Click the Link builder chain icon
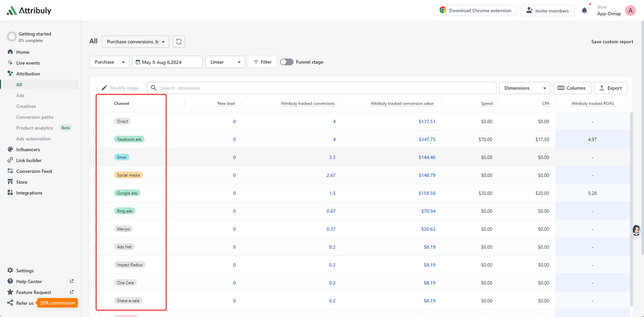This screenshot has width=644, height=317. (x=10, y=160)
